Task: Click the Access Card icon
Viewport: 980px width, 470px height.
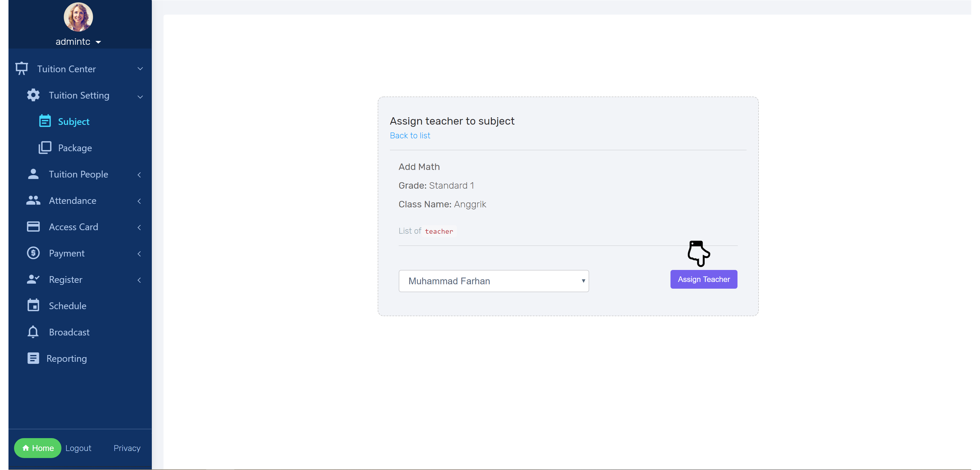Action: pyautogui.click(x=33, y=227)
